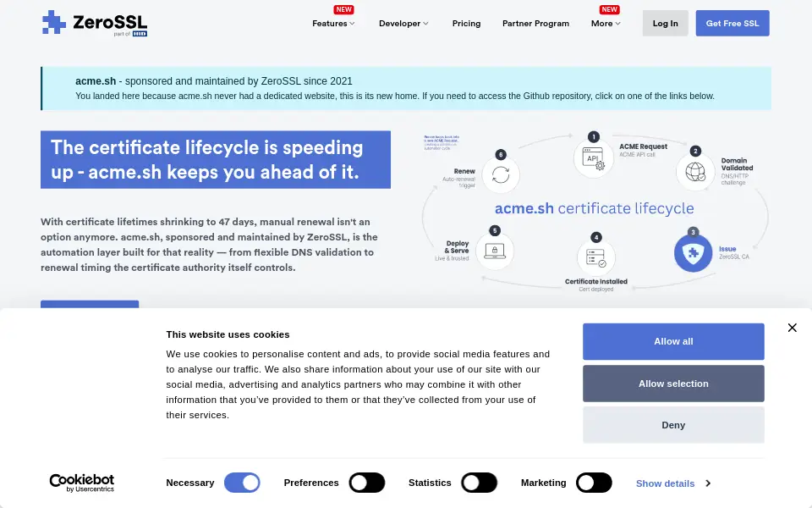This screenshot has height=508, width=812.
Task: Open the Pricing page
Action: click(466, 24)
